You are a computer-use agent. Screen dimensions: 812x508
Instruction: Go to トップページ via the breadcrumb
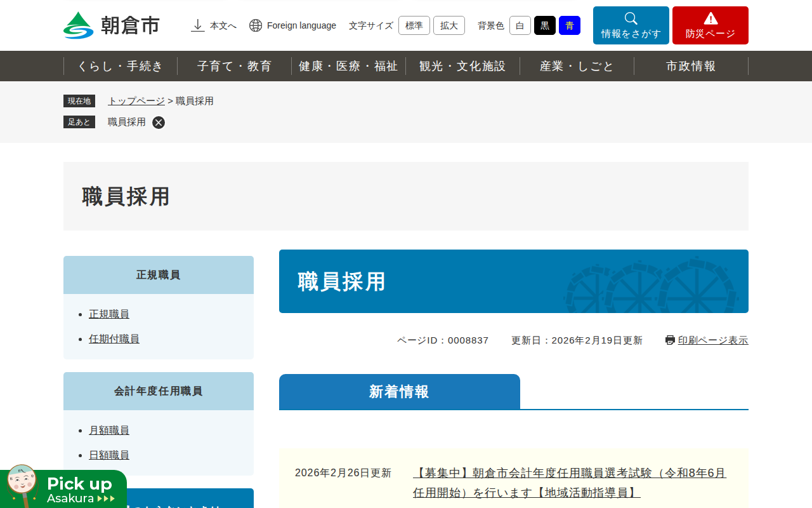[x=136, y=101]
